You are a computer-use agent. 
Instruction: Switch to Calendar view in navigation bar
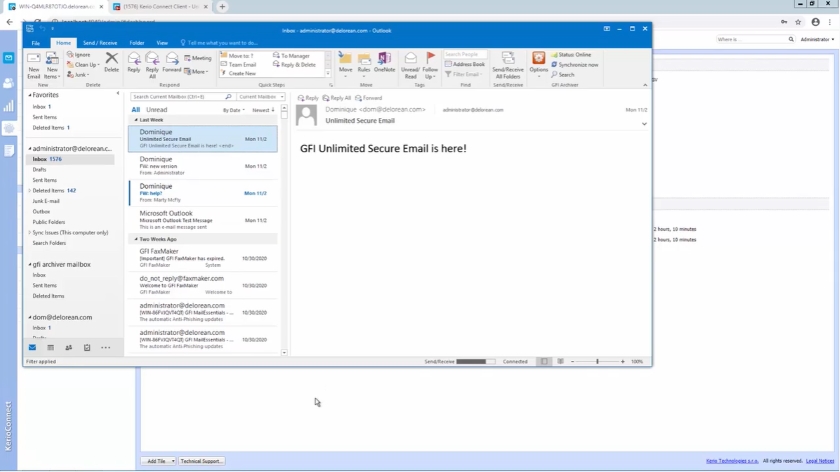pyautogui.click(x=50, y=348)
